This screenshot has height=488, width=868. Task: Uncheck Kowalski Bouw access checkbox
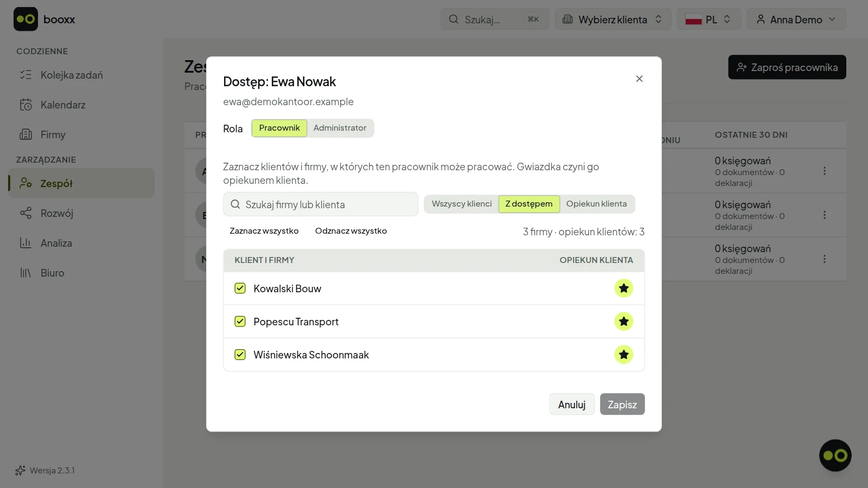[240, 288]
